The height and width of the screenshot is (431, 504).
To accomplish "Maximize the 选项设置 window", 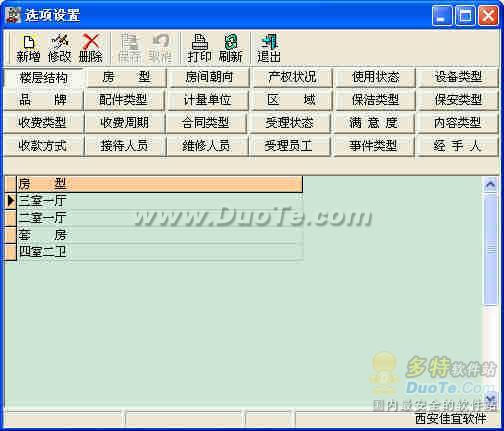I will 465,16.
